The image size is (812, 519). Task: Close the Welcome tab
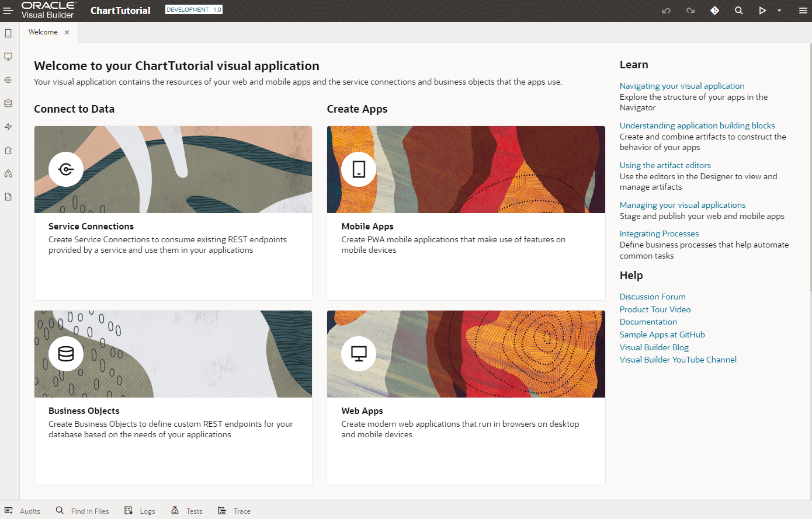click(67, 33)
